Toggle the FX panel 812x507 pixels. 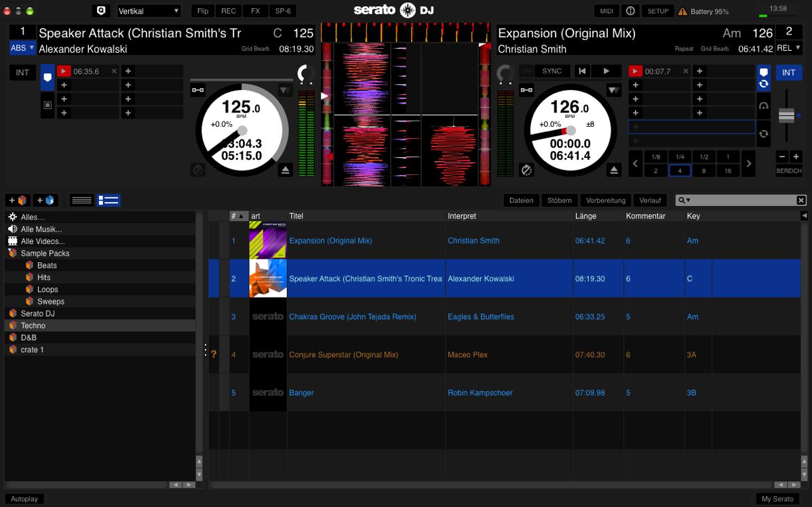(x=255, y=11)
